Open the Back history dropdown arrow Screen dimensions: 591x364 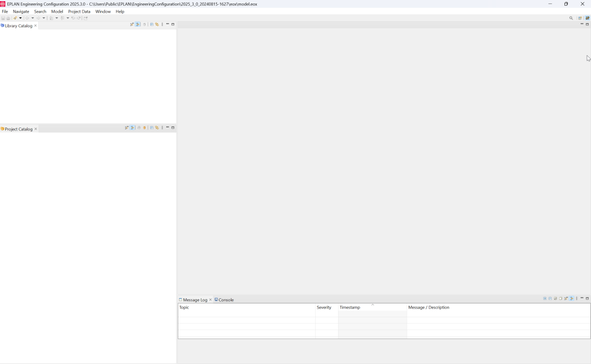[33, 18]
